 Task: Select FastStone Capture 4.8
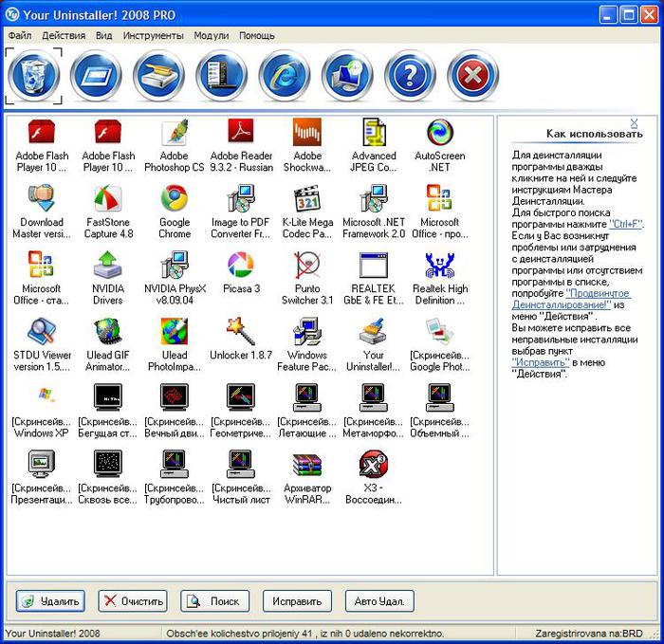(108, 212)
